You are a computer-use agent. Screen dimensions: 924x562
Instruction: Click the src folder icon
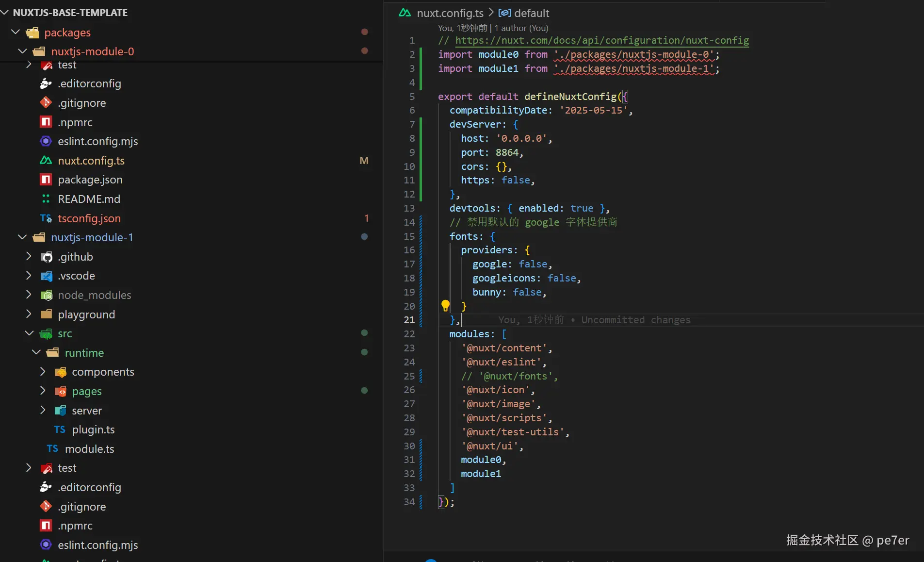46,333
